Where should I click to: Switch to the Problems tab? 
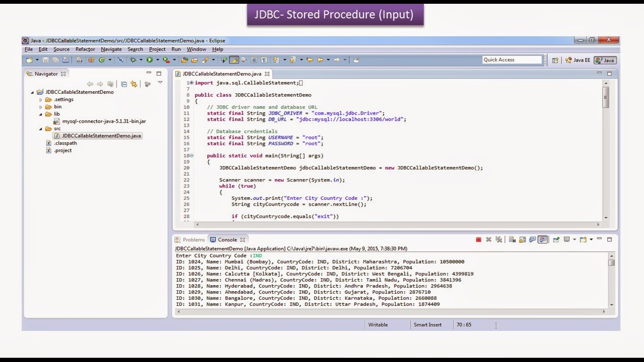[190, 239]
